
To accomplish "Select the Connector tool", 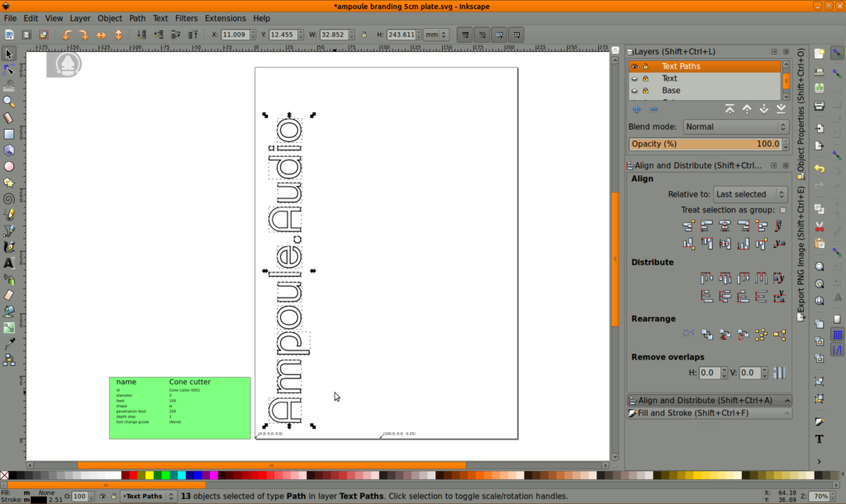I will pyautogui.click(x=8, y=360).
